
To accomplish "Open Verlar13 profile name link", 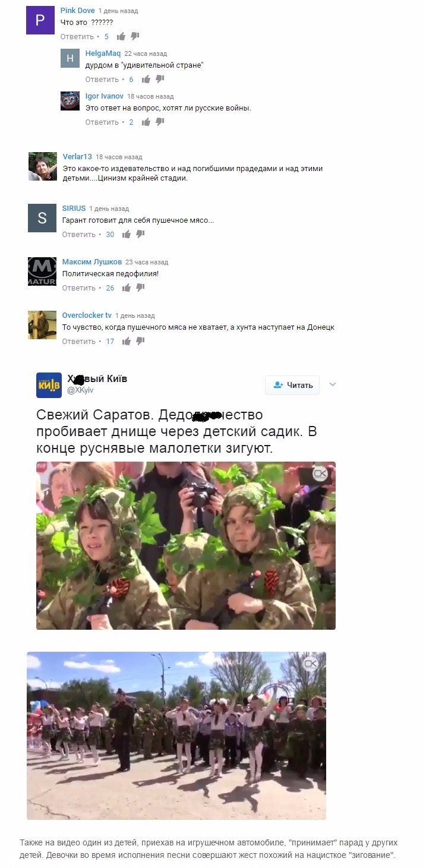I will [x=77, y=157].
